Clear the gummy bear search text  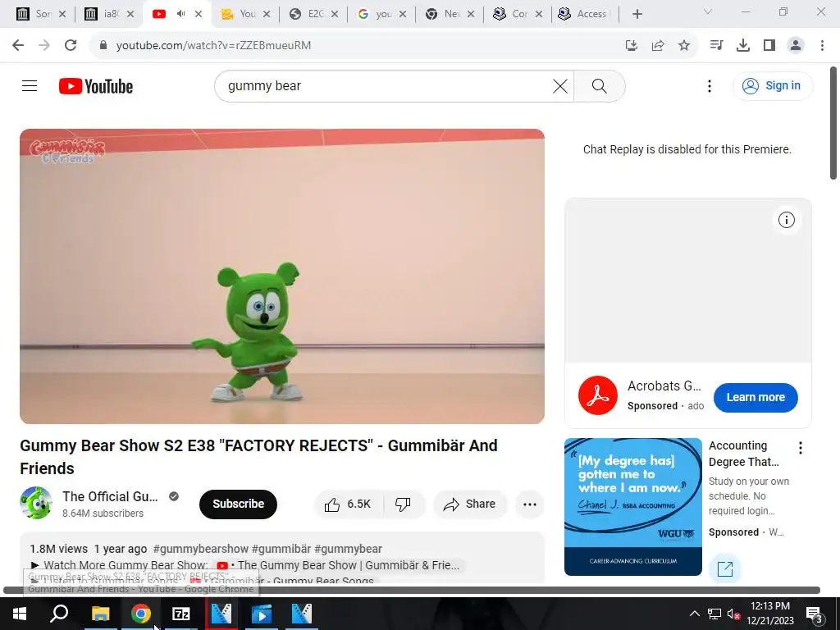coord(559,86)
